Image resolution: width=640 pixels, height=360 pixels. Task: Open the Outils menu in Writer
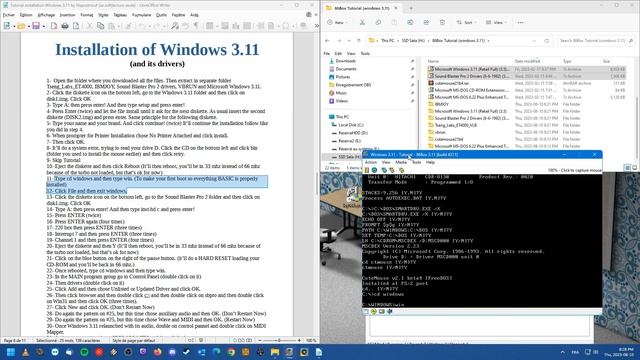[161, 15]
